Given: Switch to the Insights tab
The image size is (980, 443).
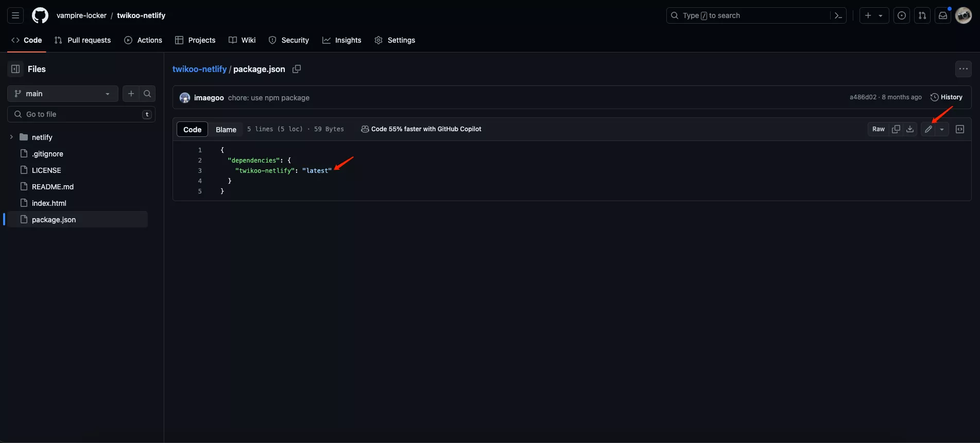Looking at the screenshot, I should click(342, 40).
